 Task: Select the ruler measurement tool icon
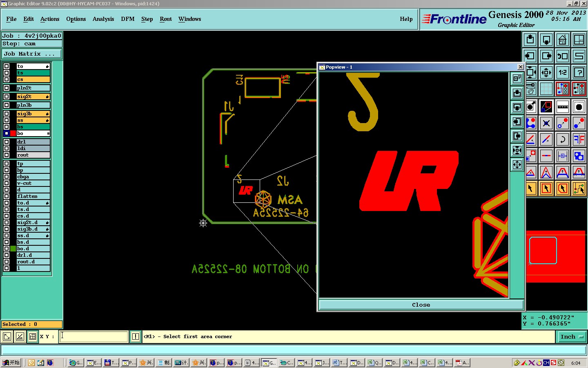tap(563, 107)
